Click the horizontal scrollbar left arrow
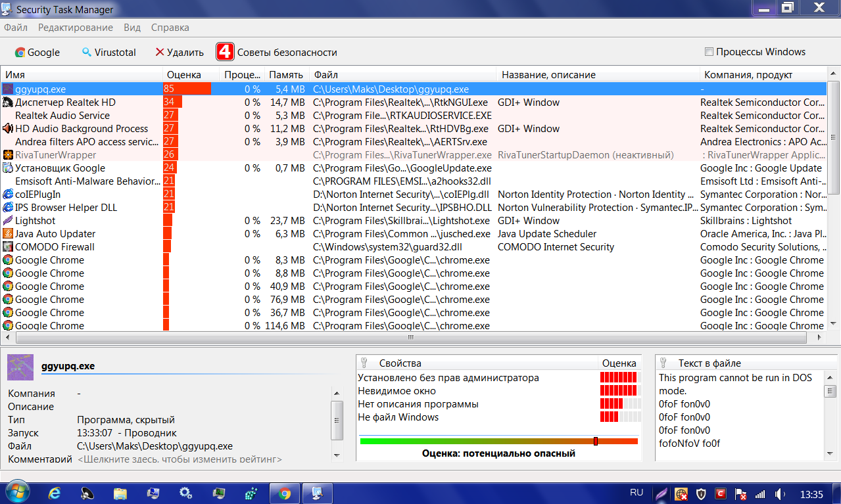Viewport: 841px width, 504px height. tap(7, 337)
